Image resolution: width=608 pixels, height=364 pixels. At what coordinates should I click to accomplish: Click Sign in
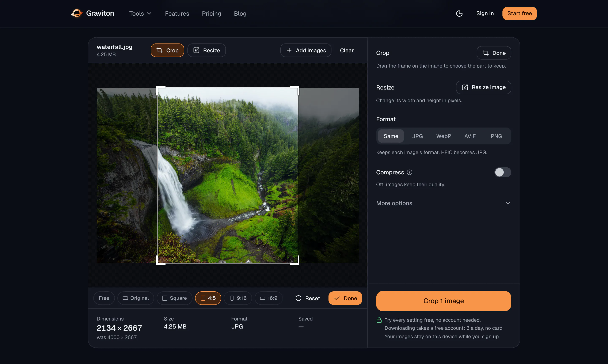click(x=485, y=14)
